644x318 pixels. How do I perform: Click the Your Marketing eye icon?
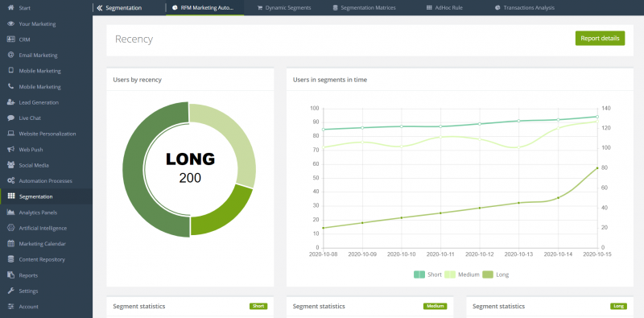click(x=11, y=24)
